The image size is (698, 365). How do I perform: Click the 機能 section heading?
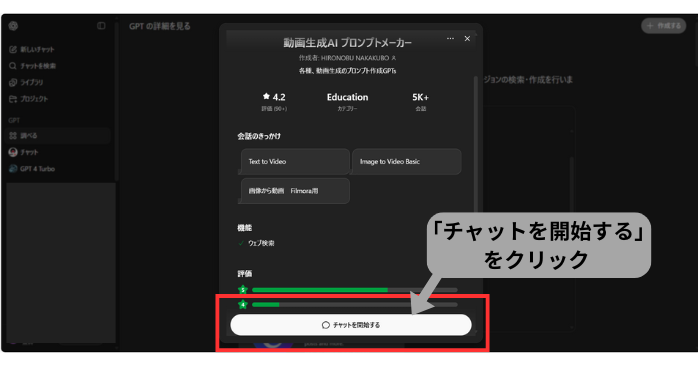244,228
